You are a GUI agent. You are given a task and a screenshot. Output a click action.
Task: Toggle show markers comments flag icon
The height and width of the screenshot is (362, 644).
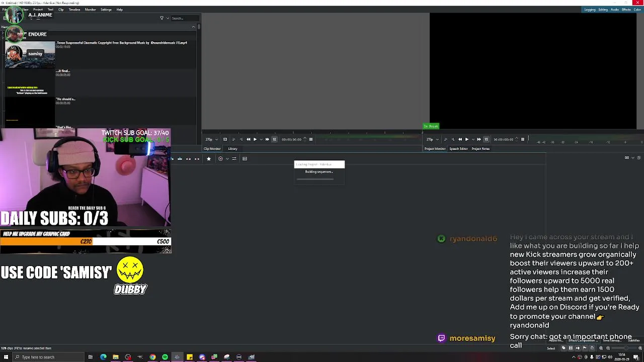[x=585, y=348]
